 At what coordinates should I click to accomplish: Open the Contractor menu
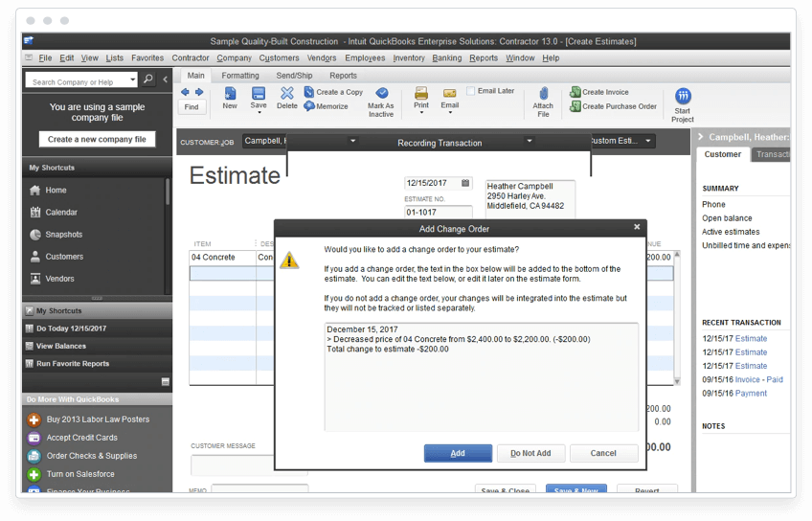191,58
